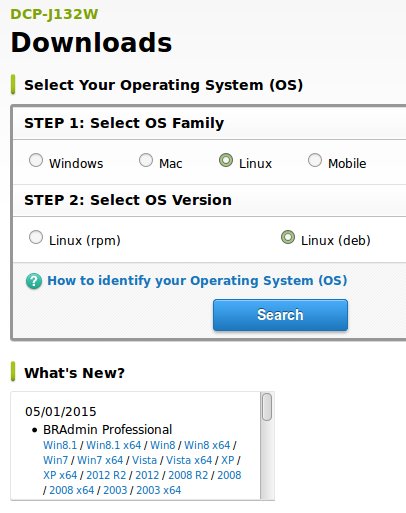Image resolution: width=406 pixels, height=513 pixels.
Task: Click the Win8.1 link under BRAdmin Professional
Action: click(x=60, y=445)
